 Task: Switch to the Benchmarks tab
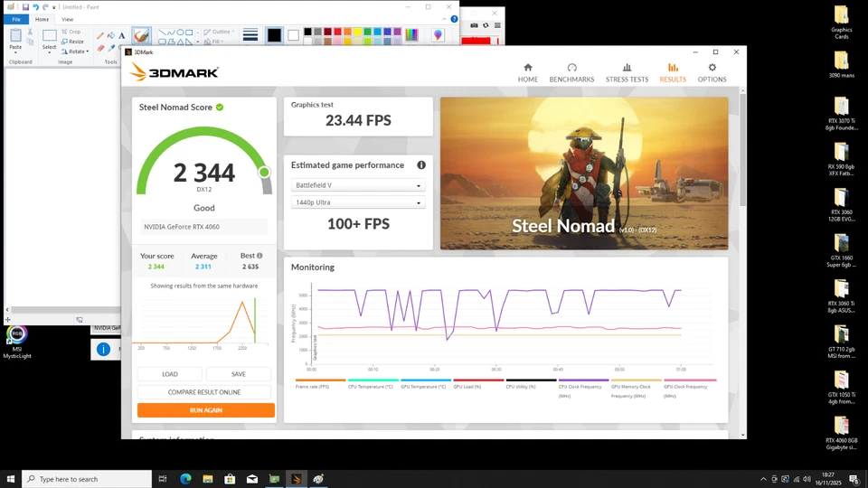click(571, 73)
